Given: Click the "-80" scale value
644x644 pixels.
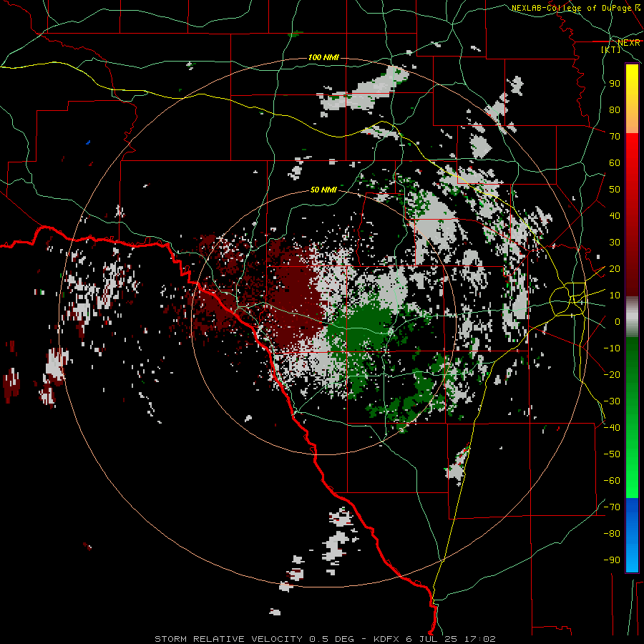Looking at the screenshot, I should [x=612, y=534].
